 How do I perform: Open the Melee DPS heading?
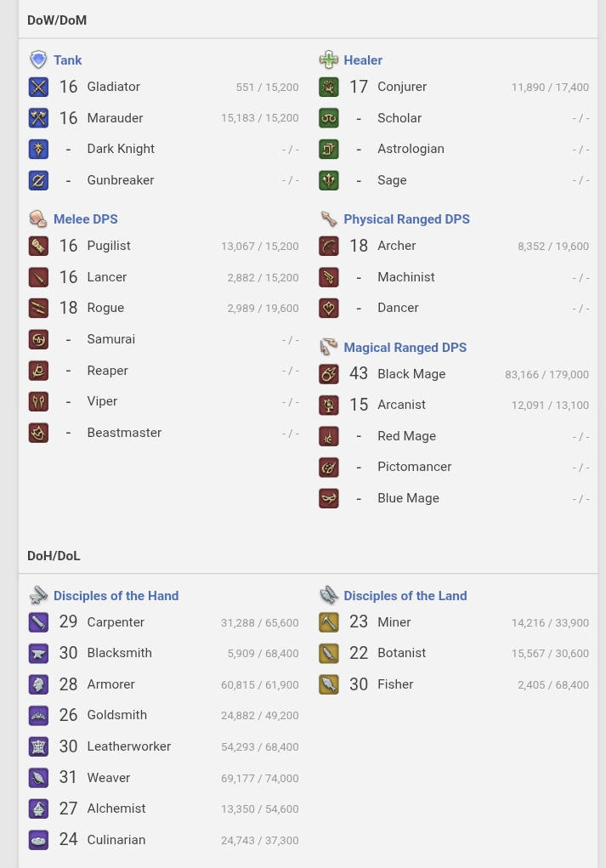(x=86, y=219)
